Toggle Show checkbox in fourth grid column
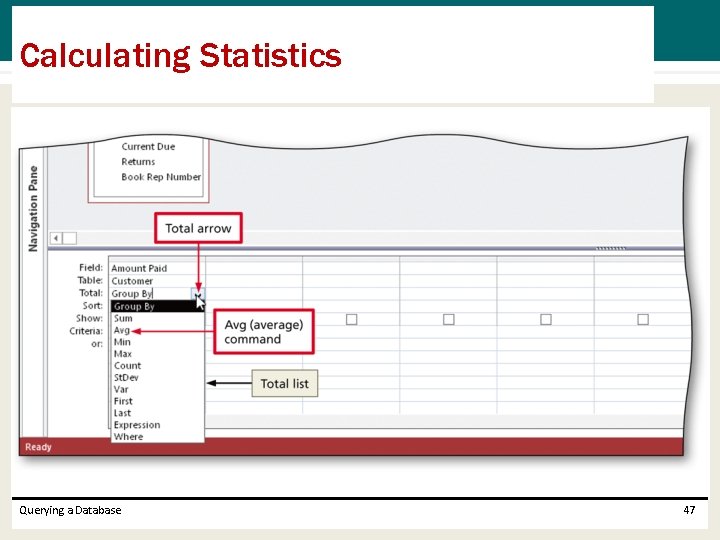The image size is (720, 540). (x=449, y=319)
